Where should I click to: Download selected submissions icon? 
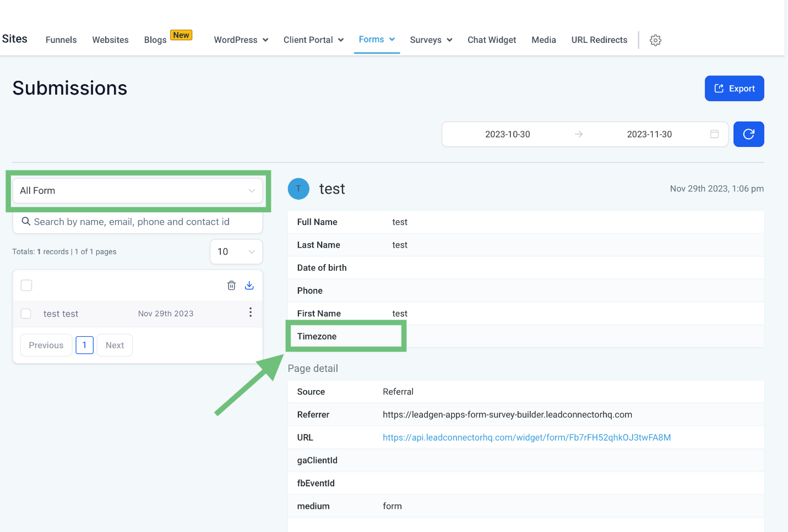[x=249, y=286]
